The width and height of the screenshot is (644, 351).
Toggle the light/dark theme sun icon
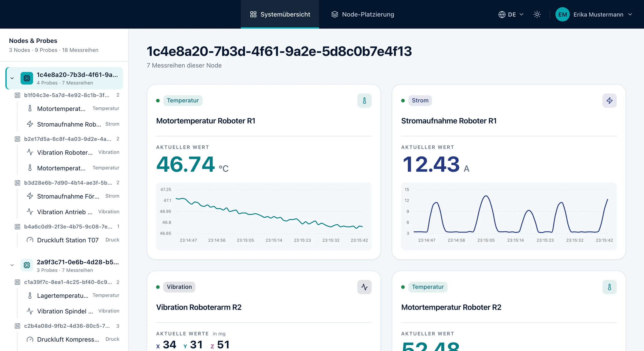click(x=537, y=14)
